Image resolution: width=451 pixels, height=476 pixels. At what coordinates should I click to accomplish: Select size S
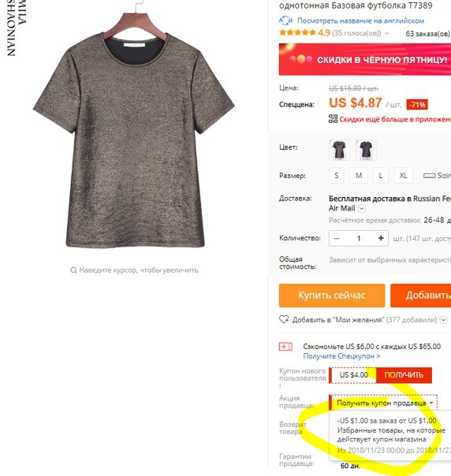click(336, 176)
